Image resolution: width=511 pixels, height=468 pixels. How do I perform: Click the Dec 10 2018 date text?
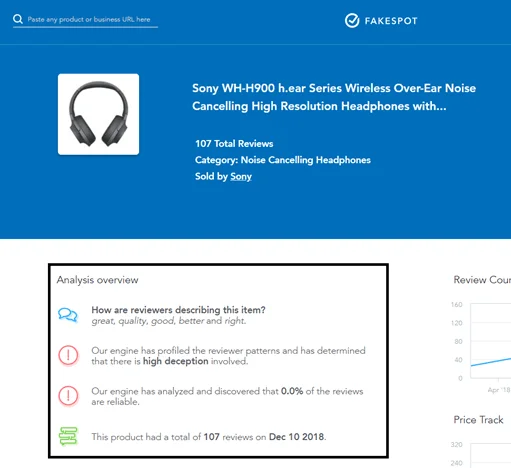[x=296, y=437]
